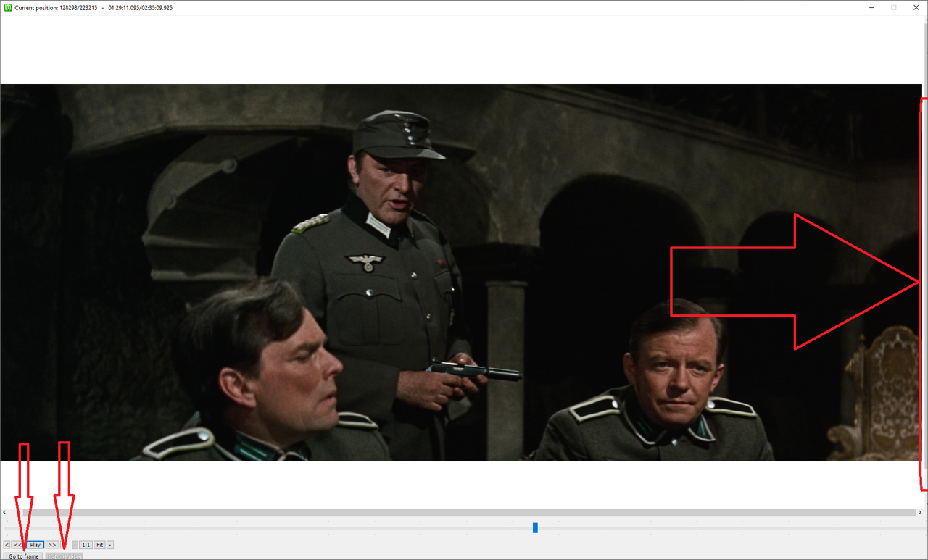Start playback with the Play button
This screenshot has width=928, height=560.
coord(36,545)
